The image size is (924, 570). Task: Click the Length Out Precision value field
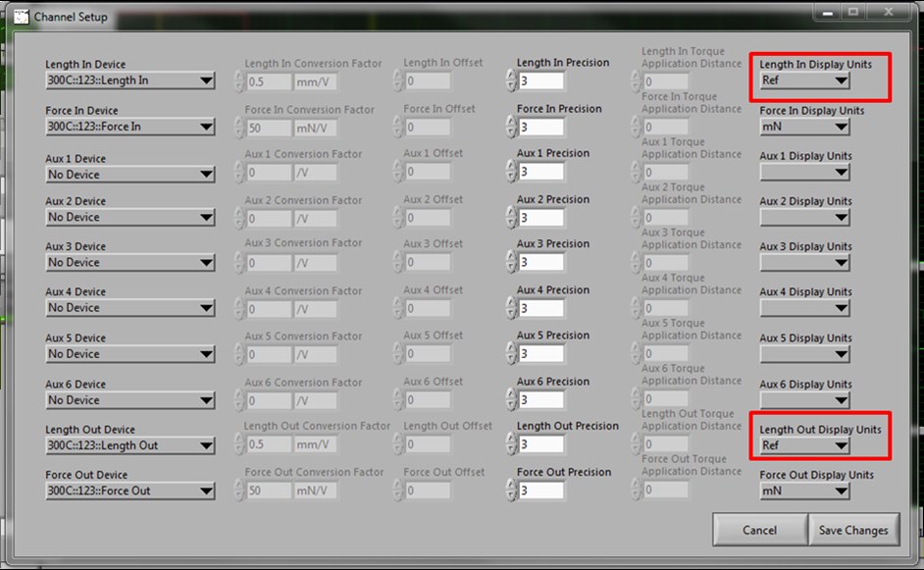click(541, 444)
